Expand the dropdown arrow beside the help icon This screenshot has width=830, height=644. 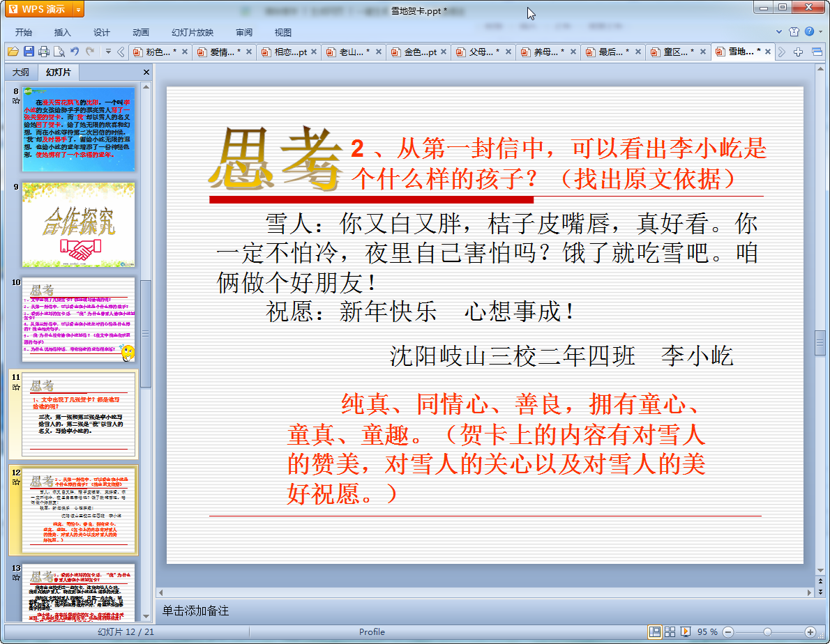[x=820, y=32]
